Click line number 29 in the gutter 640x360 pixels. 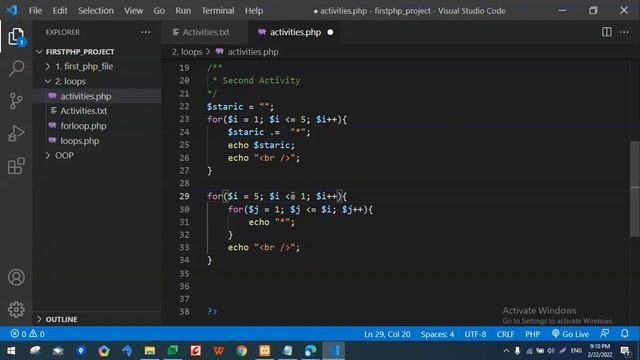pyautogui.click(x=184, y=196)
